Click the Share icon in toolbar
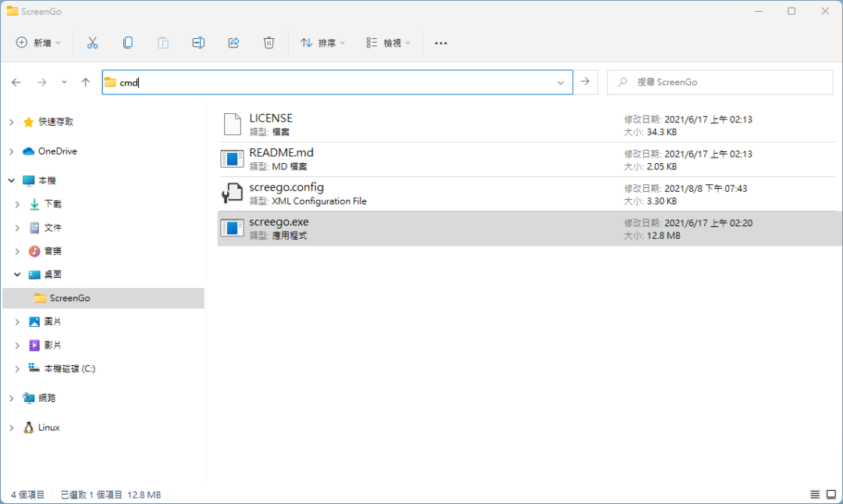 (x=234, y=43)
